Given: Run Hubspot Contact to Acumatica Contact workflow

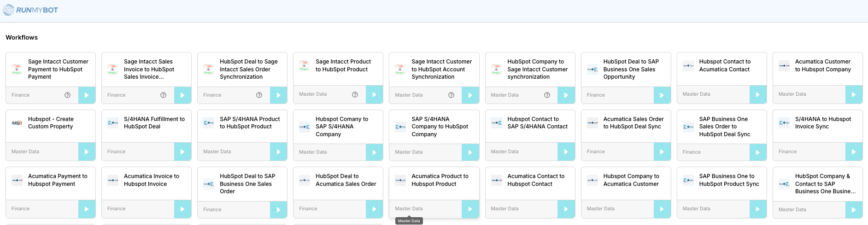Looking at the screenshot, I should click(758, 94).
